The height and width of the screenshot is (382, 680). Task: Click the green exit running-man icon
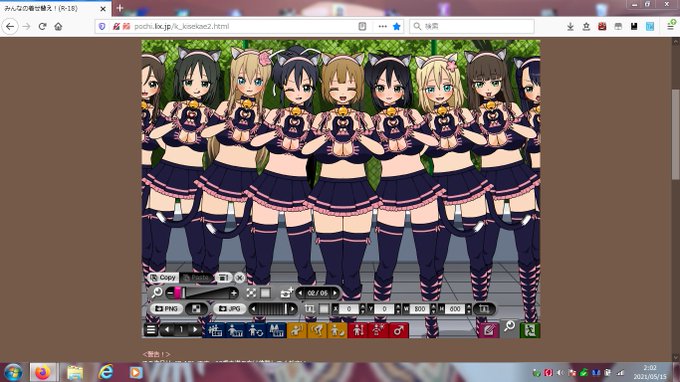[530, 330]
